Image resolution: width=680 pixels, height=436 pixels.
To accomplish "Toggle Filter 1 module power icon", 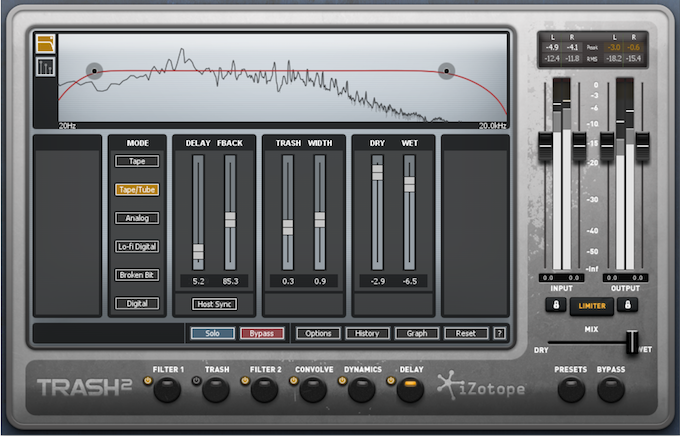I will [x=148, y=381].
